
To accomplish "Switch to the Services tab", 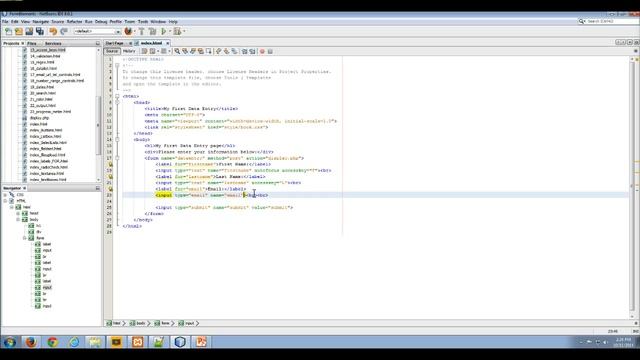I will (x=53, y=43).
